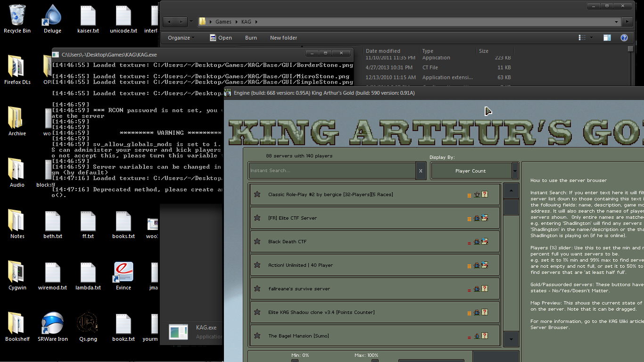The image size is (644, 362).
Task: Mark fallreane's survive server as favorite
Action: point(257,288)
